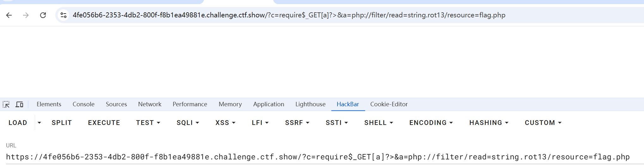Screen dimensions: 644x167
Task: Expand the HASHING dropdown menu
Action: [489, 123]
